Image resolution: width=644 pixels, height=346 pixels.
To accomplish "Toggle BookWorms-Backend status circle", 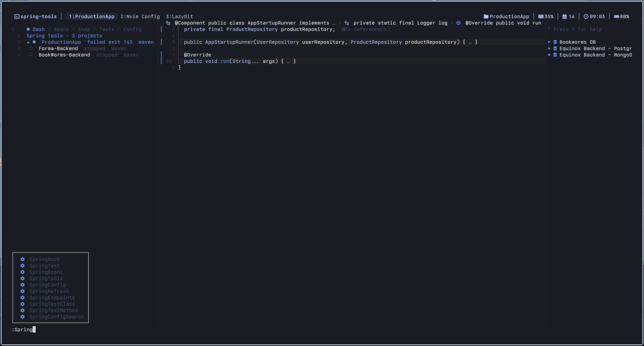I will [x=31, y=55].
